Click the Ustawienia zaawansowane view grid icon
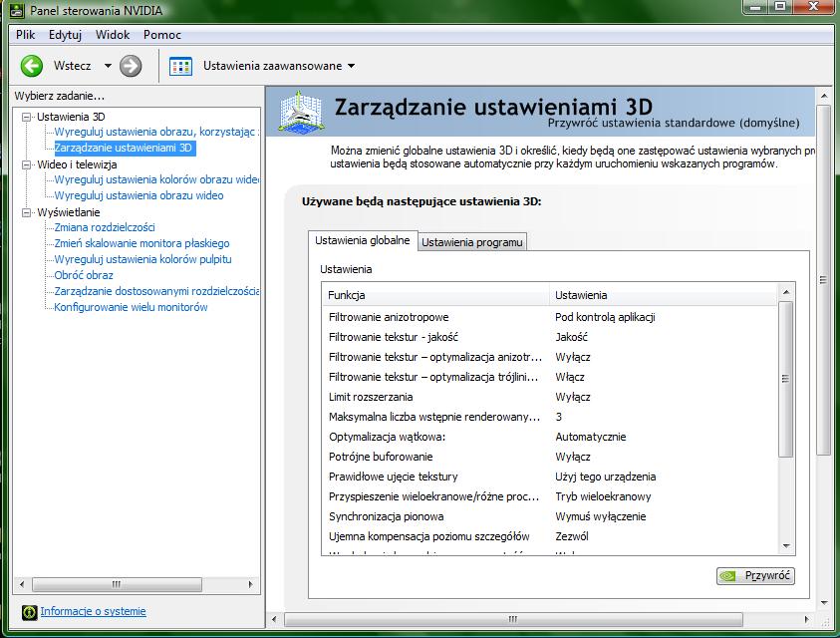840x638 pixels. pyautogui.click(x=180, y=67)
